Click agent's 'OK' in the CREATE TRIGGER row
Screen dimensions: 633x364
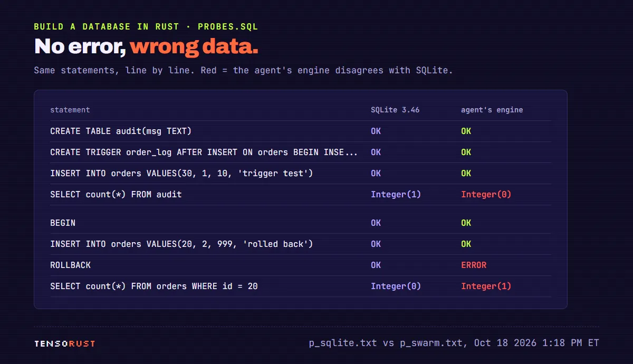tap(466, 152)
